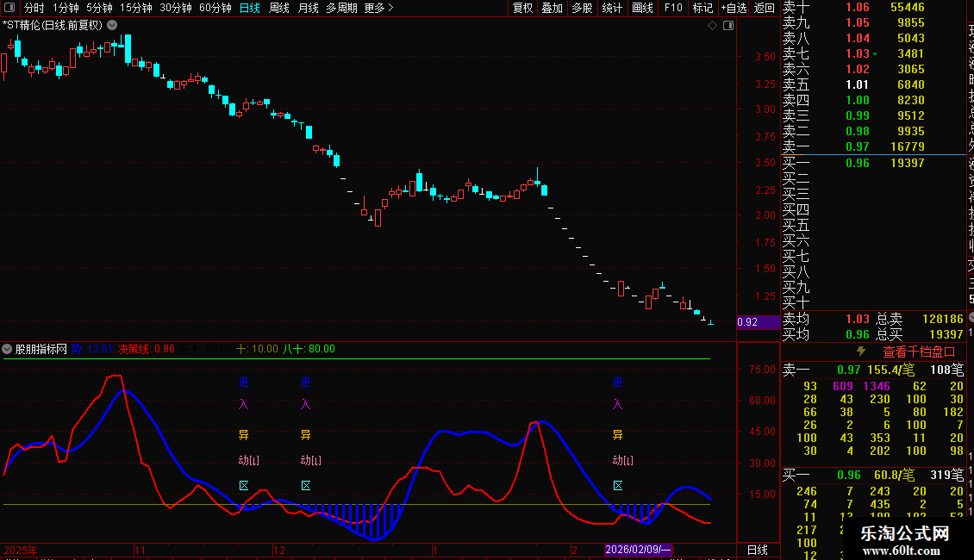Expand the *ST精伦 chart title dropdown
The width and height of the screenshot is (974, 560).
(112, 25)
